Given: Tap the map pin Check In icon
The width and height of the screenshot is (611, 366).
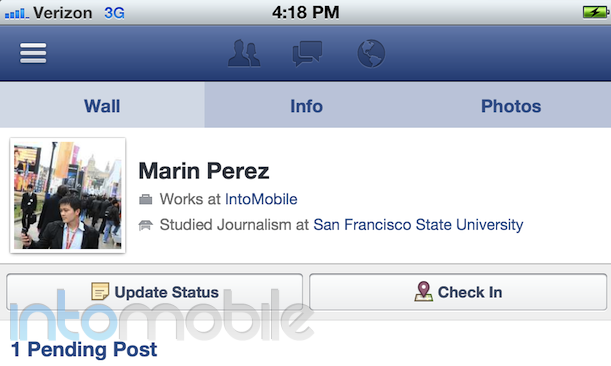Looking at the screenshot, I should pyautogui.click(x=424, y=292).
